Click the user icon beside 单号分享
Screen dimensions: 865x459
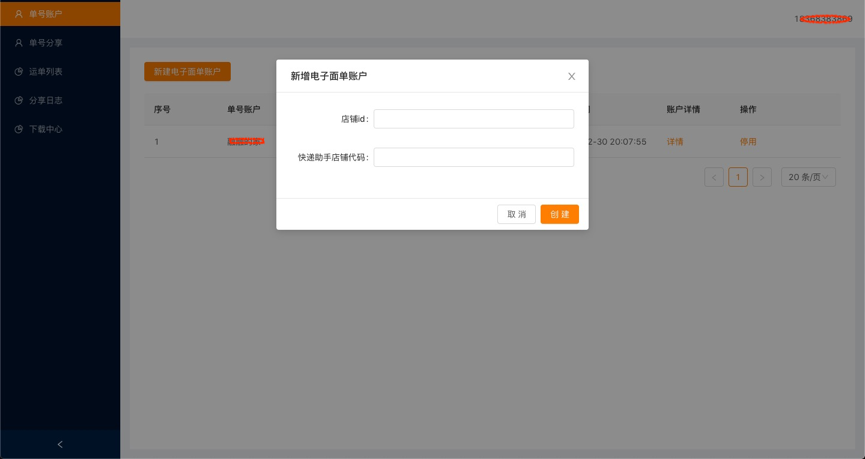point(18,42)
